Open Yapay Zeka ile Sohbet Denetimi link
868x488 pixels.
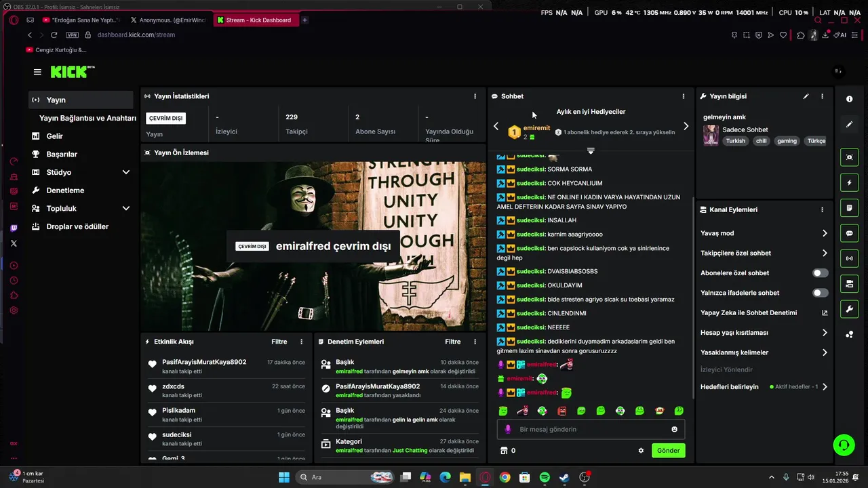point(764,313)
